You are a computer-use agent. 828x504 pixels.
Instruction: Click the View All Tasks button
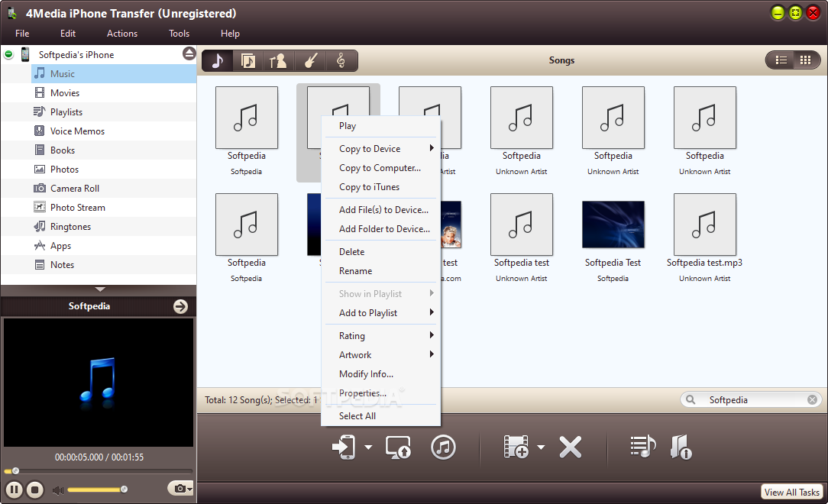pos(791,492)
